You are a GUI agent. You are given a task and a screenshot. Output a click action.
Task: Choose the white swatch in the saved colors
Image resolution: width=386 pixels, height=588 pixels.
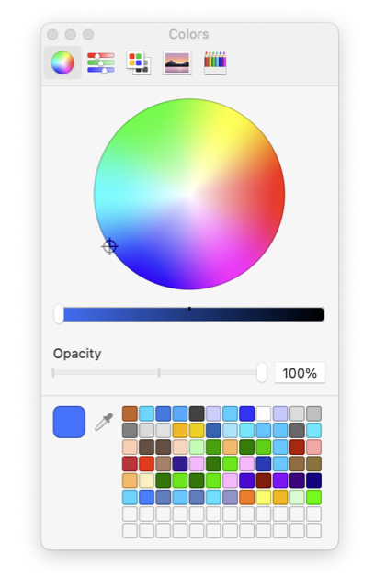click(x=264, y=413)
